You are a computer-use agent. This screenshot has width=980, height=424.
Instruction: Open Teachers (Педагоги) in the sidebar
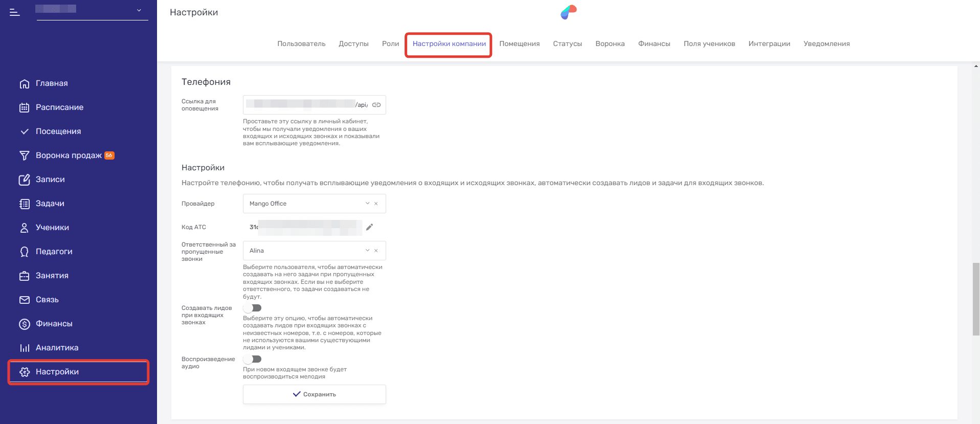click(54, 252)
